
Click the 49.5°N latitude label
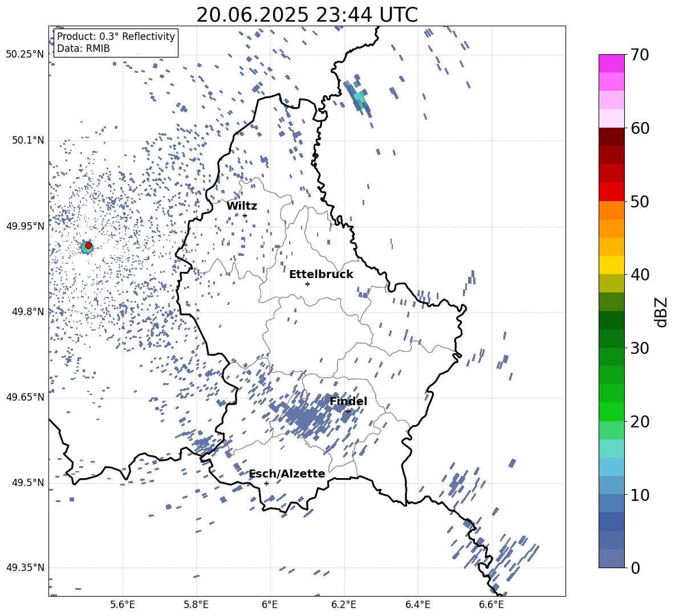pos(27,482)
